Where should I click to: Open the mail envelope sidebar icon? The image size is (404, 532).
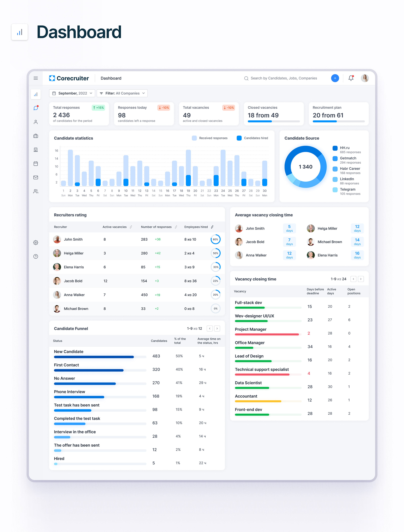36,178
